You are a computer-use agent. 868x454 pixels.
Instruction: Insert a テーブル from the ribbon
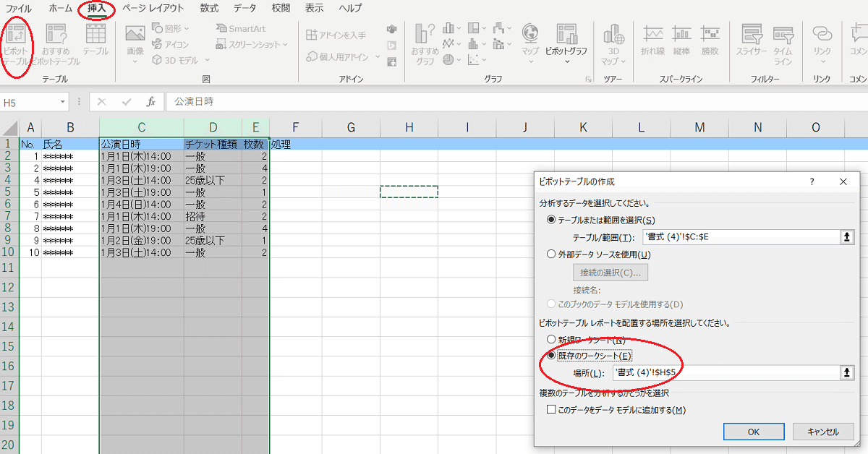click(x=95, y=40)
